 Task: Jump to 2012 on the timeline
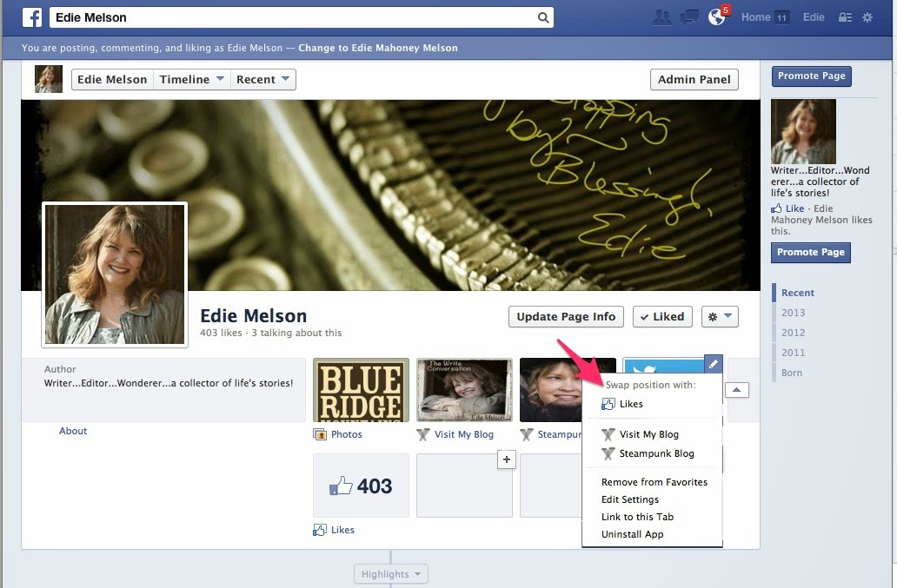(x=793, y=333)
